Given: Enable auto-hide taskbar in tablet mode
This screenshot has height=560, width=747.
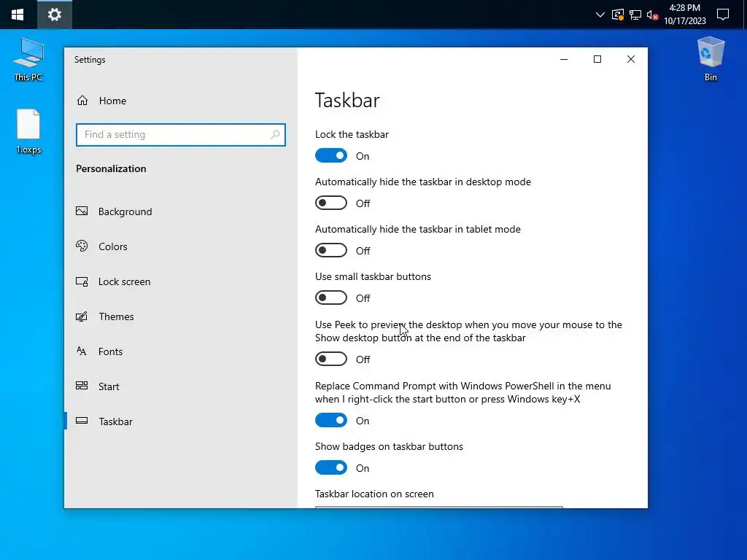Looking at the screenshot, I should (331, 251).
